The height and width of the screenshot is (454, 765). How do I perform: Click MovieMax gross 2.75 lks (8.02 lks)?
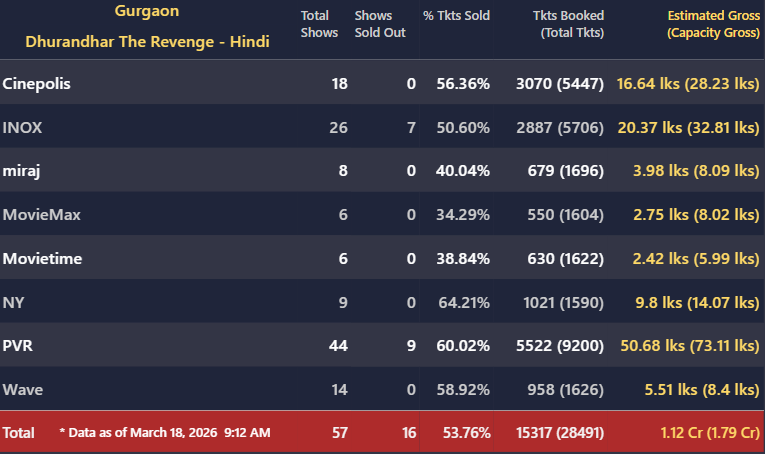click(x=696, y=215)
